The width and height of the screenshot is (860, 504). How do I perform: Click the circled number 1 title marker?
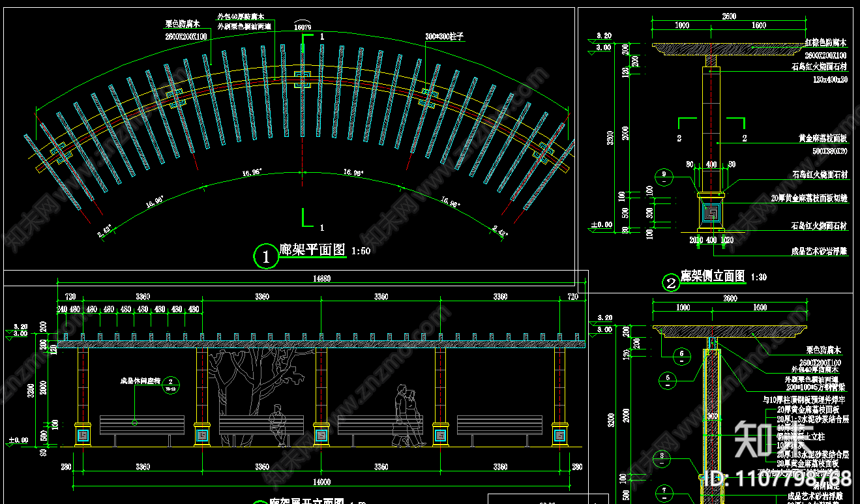click(266, 256)
